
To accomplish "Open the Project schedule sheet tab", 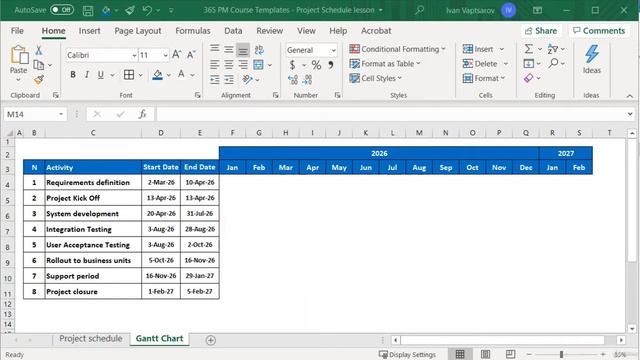I will click(x=91, y=338).
